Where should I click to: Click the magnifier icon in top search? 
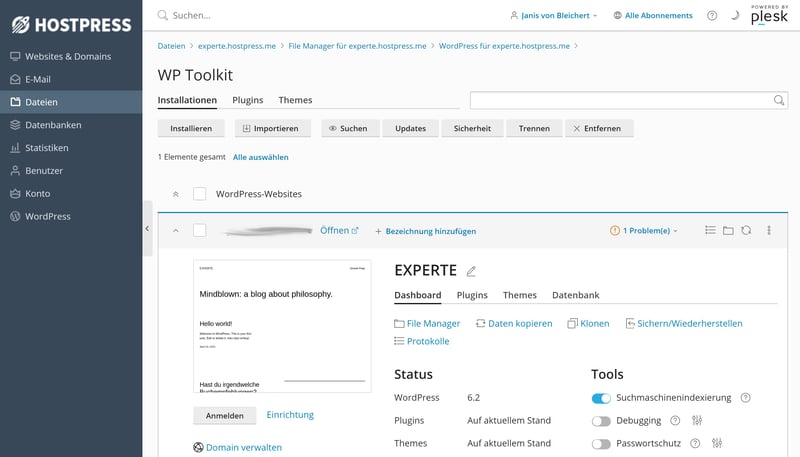163,15
